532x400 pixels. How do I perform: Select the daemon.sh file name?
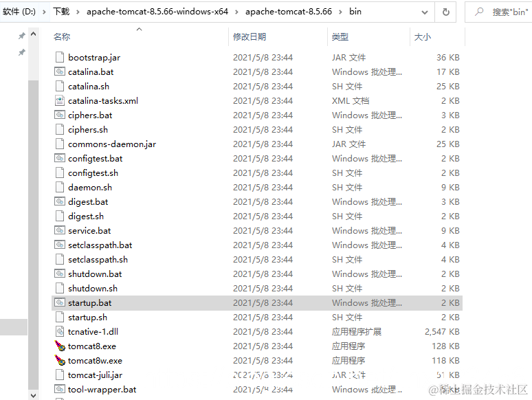(90, 187)
